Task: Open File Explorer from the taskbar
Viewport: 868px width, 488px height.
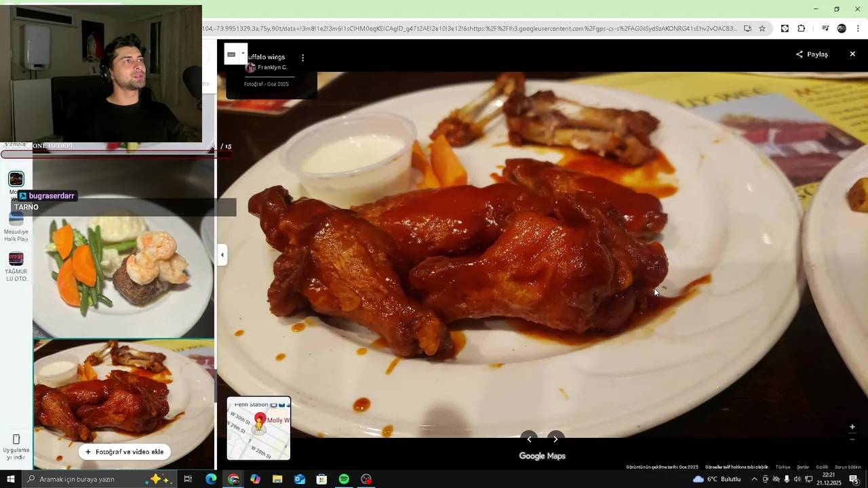Action: tap(277, 479)
